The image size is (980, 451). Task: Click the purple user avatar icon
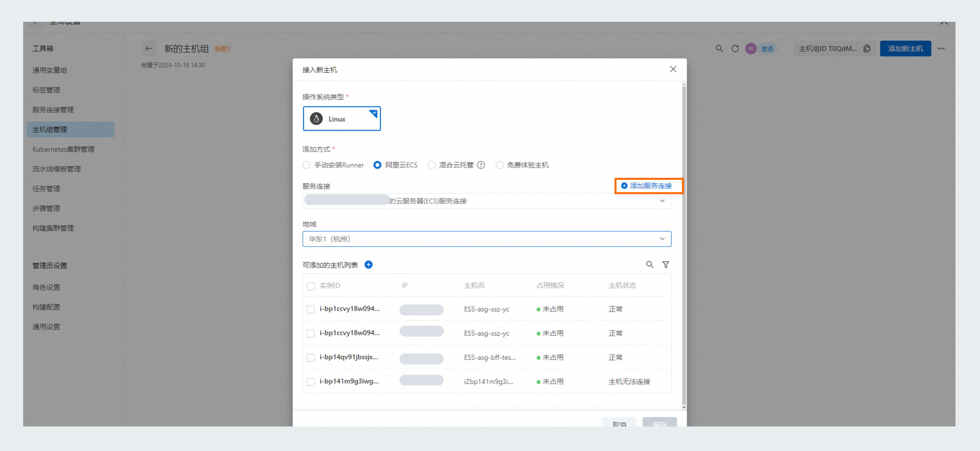pyautogui.click(x=751, y=48)
